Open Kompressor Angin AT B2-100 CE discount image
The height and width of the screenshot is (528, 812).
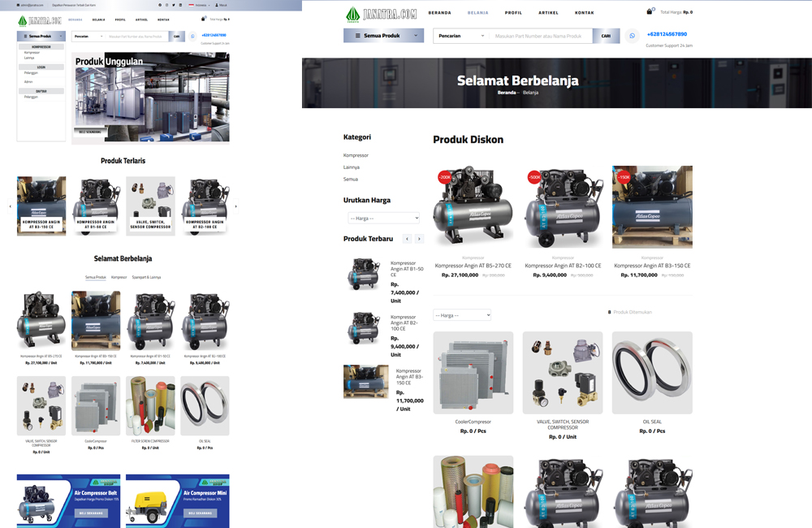(x=563, y=207)
